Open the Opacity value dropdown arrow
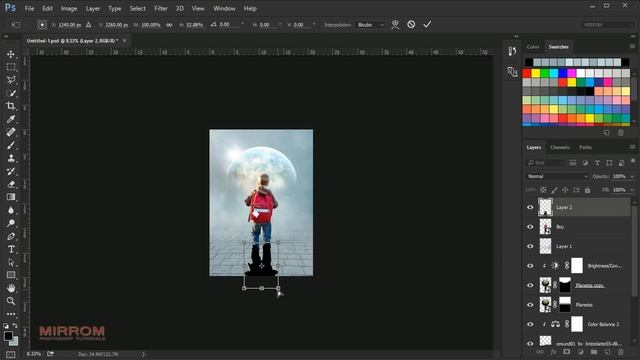Viewport: 640px width, 360px height. click(x=632, y=176)
